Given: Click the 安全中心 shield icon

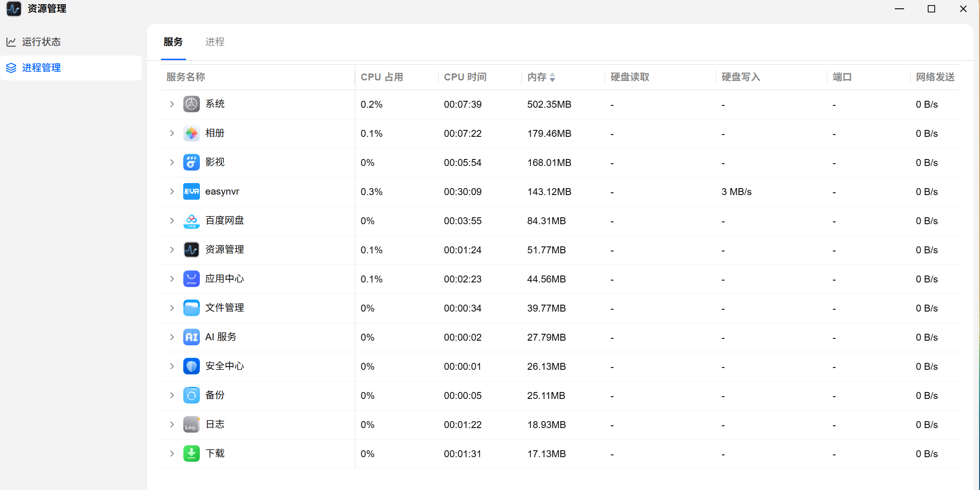Looking at the screenshot, I should [x=191, y=366].
